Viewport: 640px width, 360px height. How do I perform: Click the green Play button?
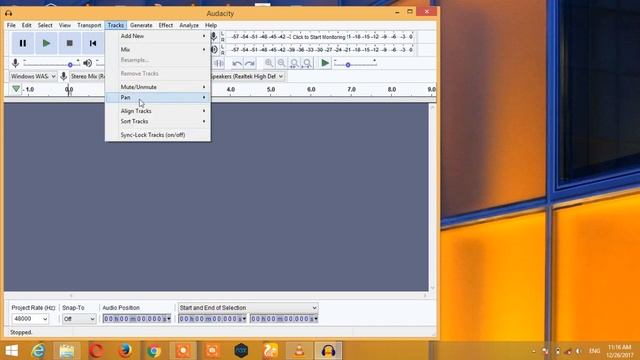[x=46, y=43]
